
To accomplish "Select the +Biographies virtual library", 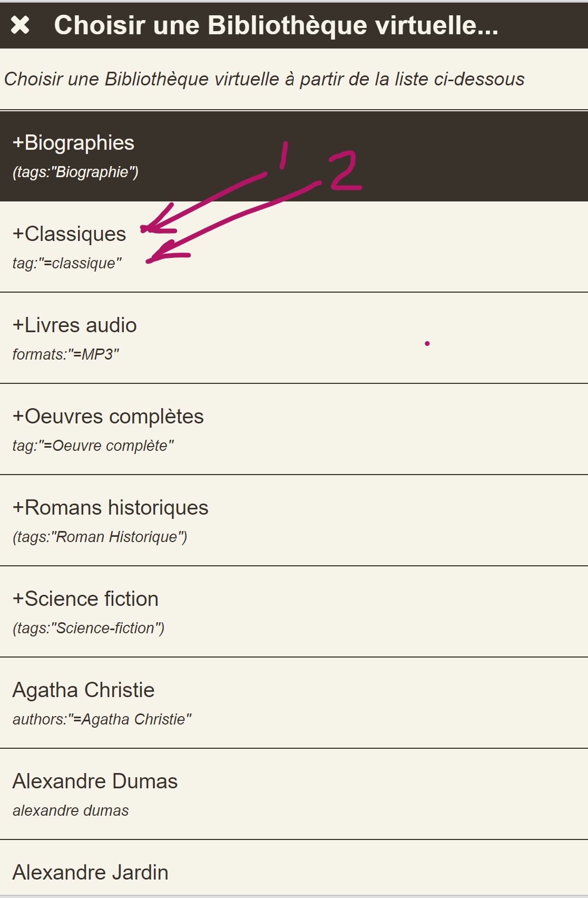I will click(73, 143).
